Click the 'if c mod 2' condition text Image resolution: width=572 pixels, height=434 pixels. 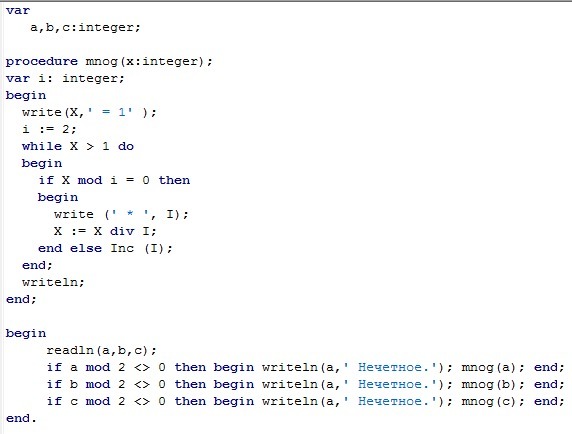pos(86,402)
